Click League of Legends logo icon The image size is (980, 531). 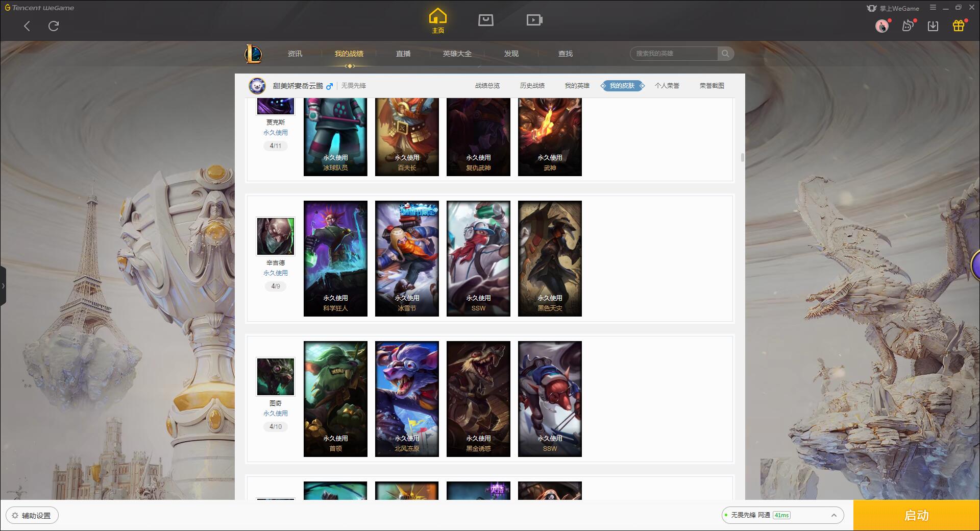[x=253, y=54]
